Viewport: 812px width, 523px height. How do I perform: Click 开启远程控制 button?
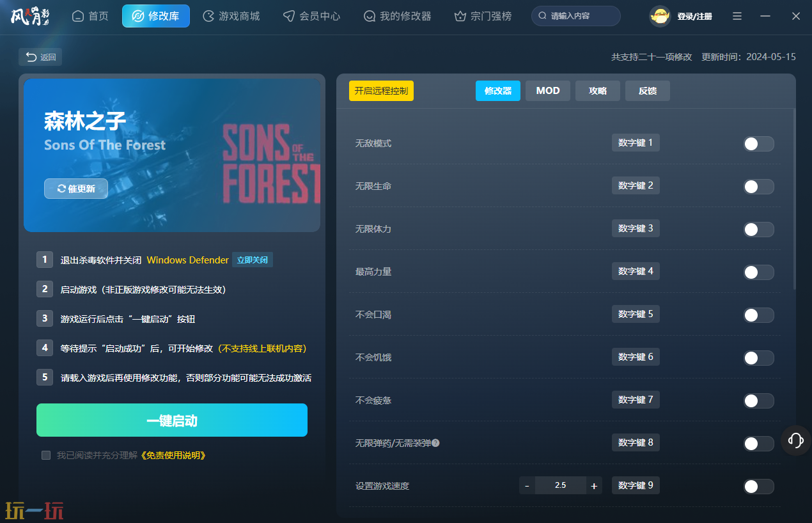coord(381,91)
